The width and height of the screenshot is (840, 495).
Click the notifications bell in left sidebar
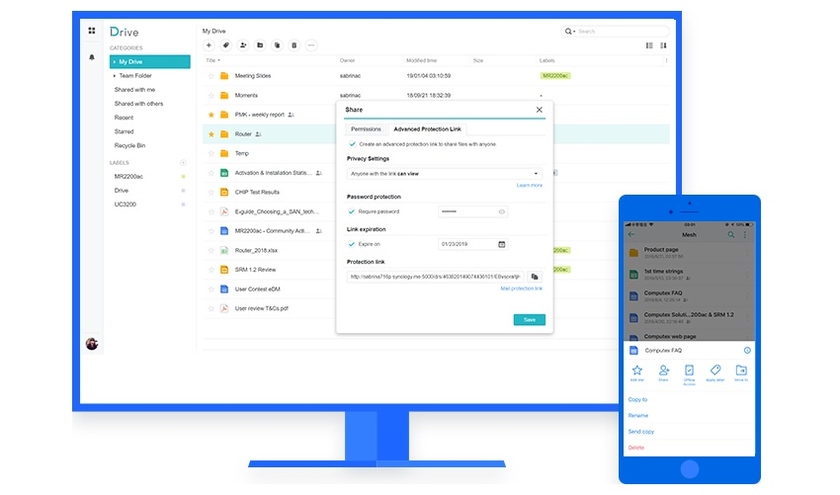(92, 57)
